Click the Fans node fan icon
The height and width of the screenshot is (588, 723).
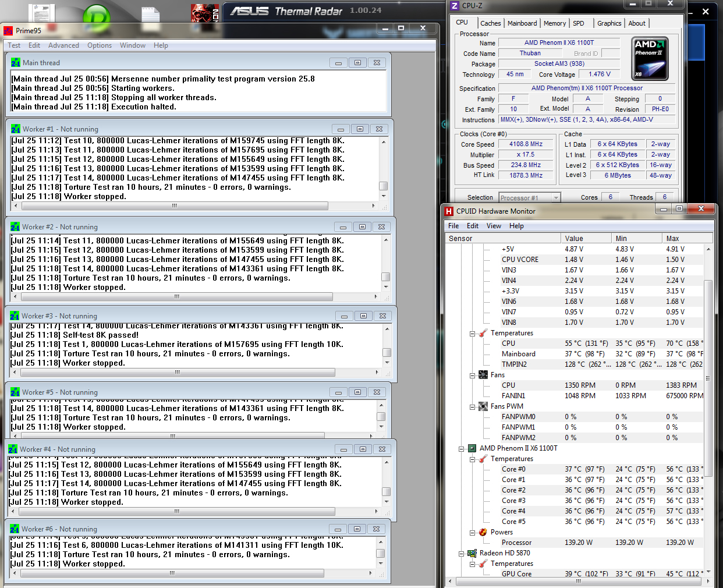pyautogui.click(x=483, y=375)
